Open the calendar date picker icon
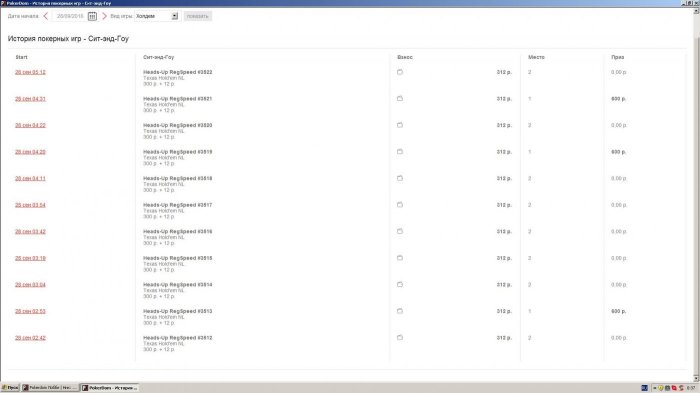This screenshot has width=700, height=393. coord(92,16)
